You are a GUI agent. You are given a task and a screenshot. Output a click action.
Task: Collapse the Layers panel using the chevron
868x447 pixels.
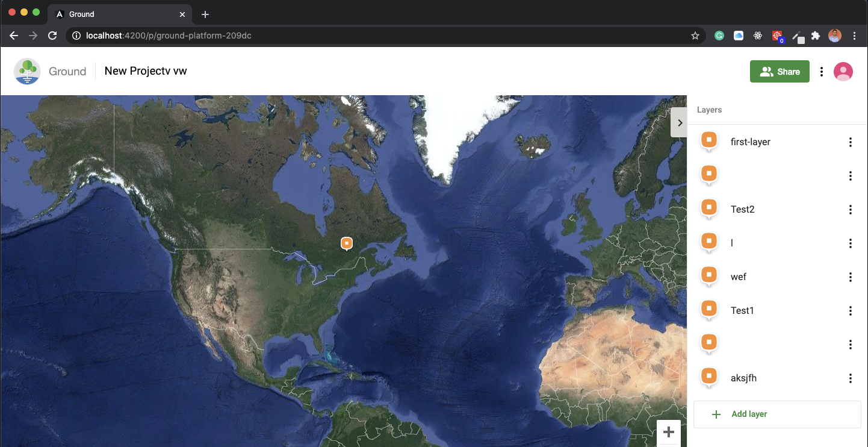click(679, 122)
